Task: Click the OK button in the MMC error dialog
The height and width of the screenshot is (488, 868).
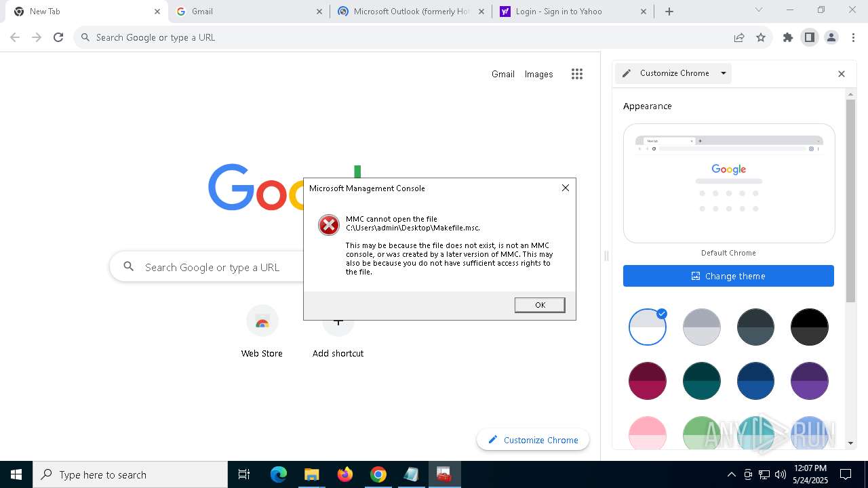Action: (540, 305)
